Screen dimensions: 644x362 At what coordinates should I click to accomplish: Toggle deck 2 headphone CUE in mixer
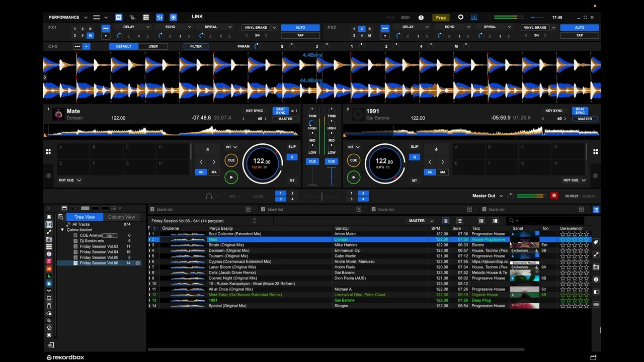click(331, 161)
